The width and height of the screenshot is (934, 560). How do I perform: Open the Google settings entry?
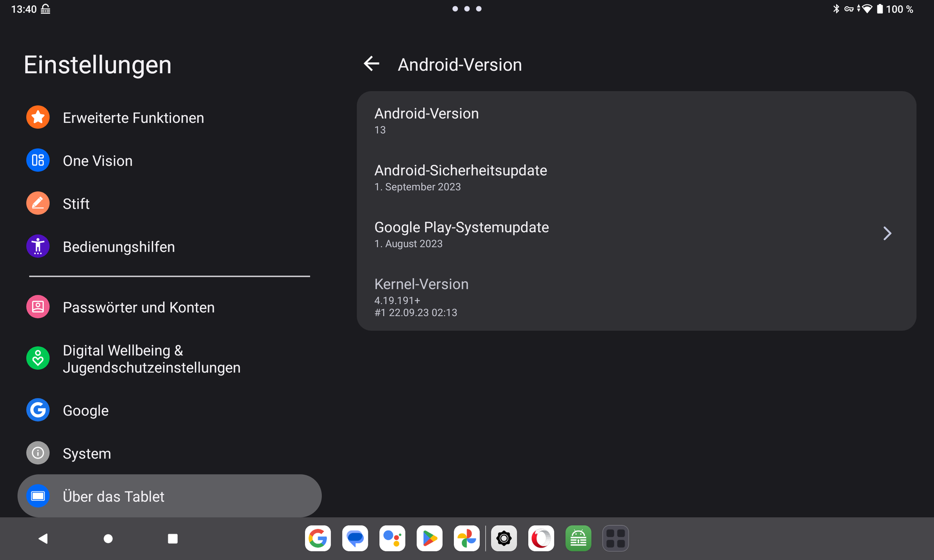[x=86, y=410]
